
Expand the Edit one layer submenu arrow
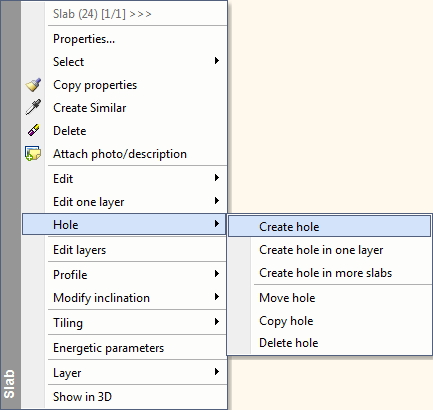click(x=217, y=201)
